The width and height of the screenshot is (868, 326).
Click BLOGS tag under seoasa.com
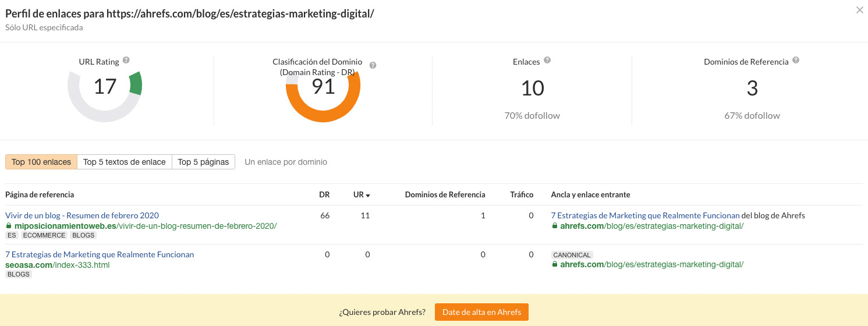(x=19, y=274)
